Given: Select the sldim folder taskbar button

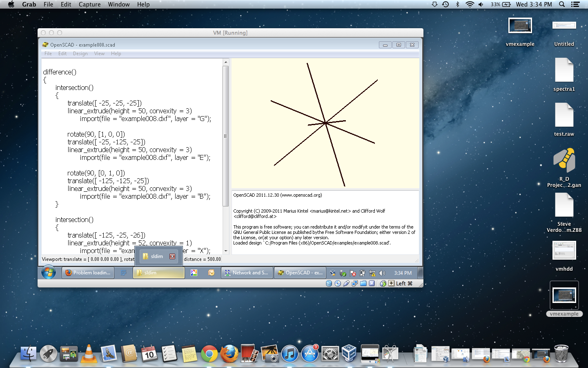Looking at the screenshot, I should pyautogui.click(x=159, y=273).
